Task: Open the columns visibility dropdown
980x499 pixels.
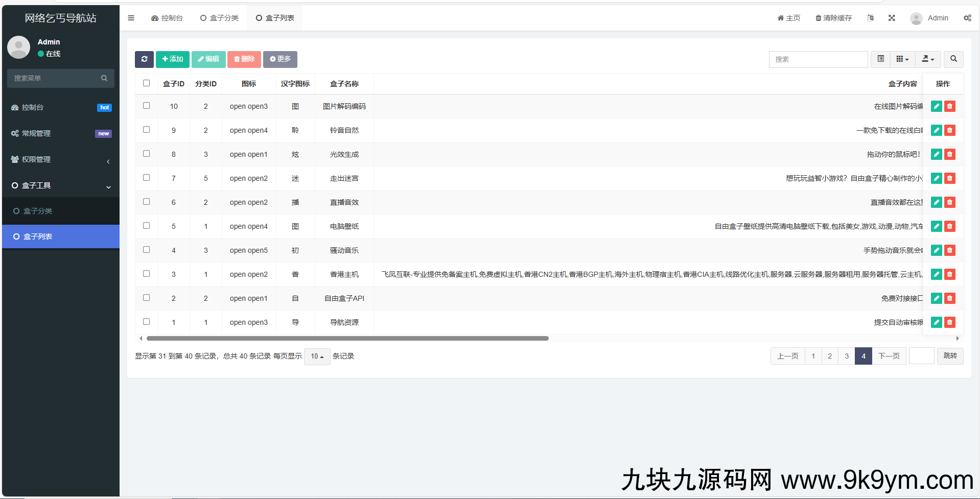Action: click(x=903, y=59)
